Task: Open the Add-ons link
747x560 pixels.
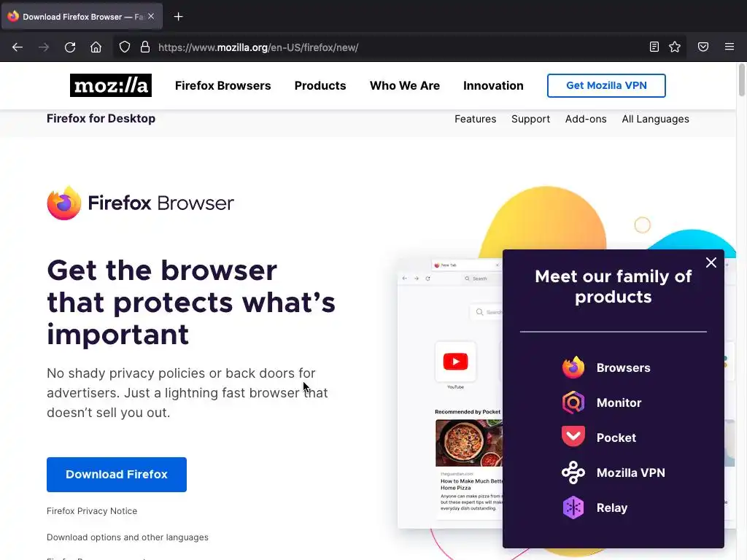Action: click(586, 119)
